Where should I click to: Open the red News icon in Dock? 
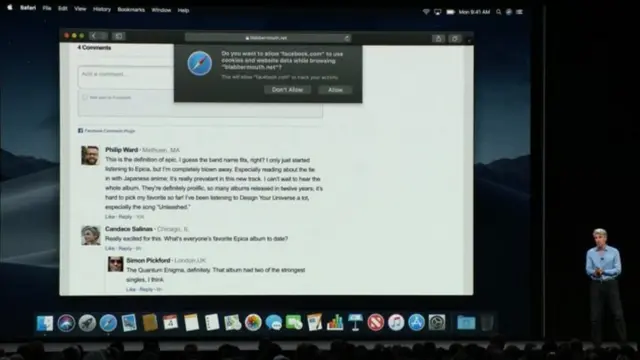(376, 323)
